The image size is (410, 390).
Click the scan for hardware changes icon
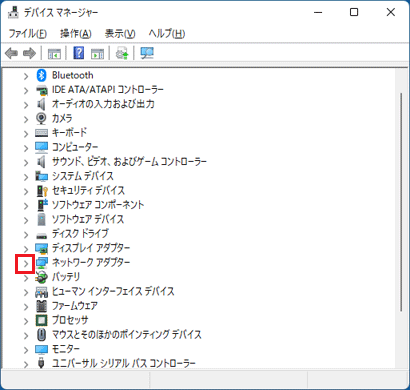point(147,53)
